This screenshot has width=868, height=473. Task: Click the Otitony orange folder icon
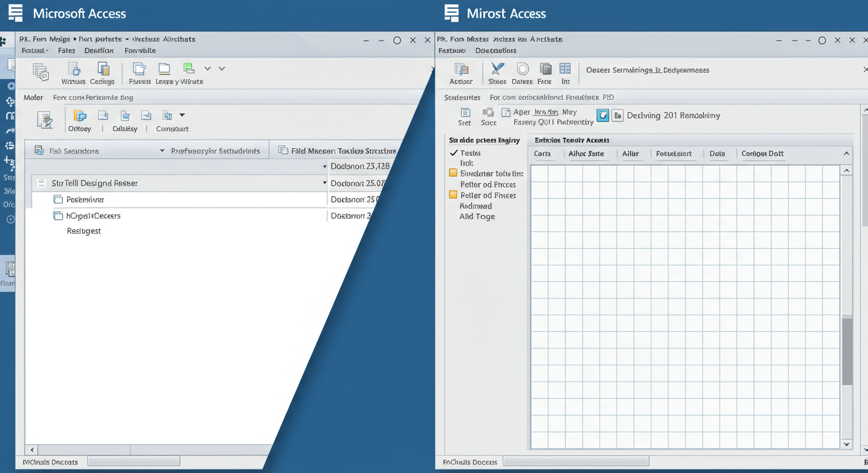click(80, 116)
